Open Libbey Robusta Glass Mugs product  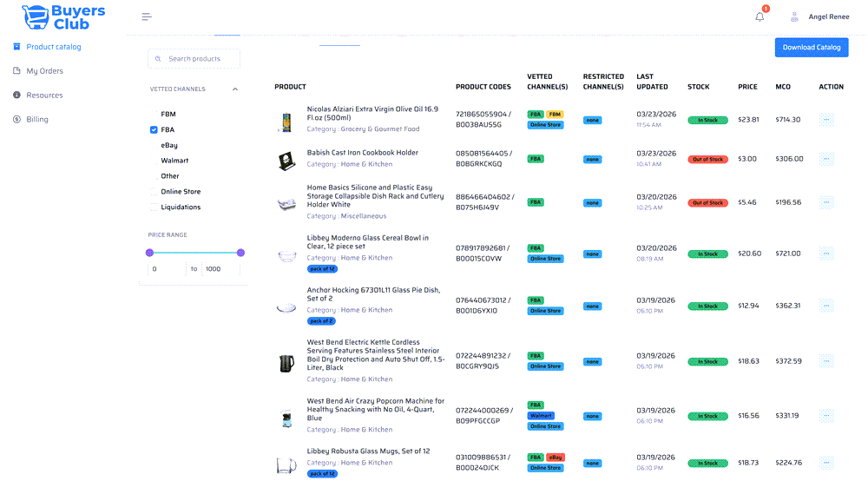(368, 451)
